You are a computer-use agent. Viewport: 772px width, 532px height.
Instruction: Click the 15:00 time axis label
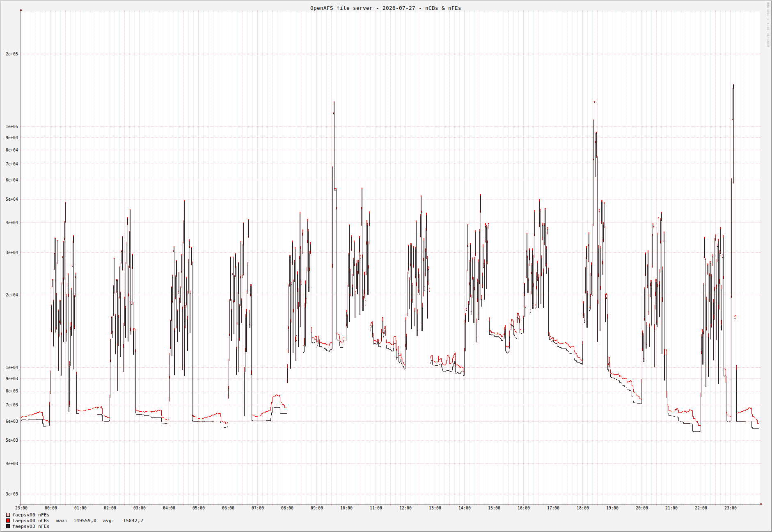[494, 508]
